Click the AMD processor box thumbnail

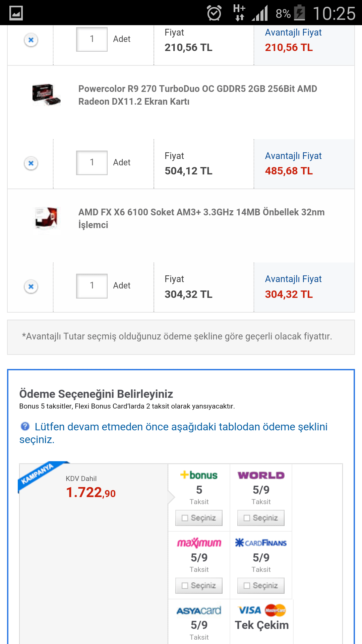(46, 218)
